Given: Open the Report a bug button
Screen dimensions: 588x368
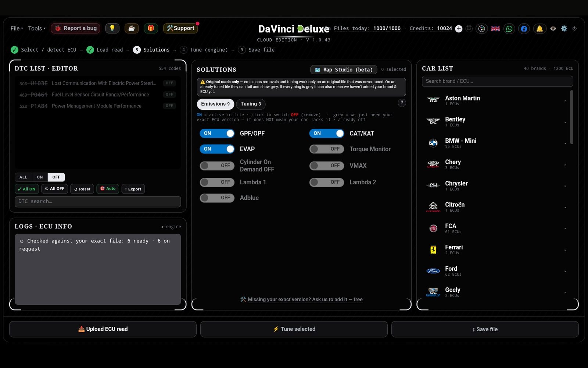Looking at the screenshot, I should tap(75, 28).
